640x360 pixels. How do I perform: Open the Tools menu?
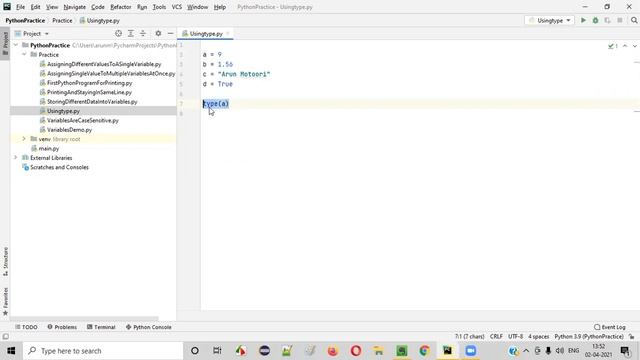pos(159,7)
